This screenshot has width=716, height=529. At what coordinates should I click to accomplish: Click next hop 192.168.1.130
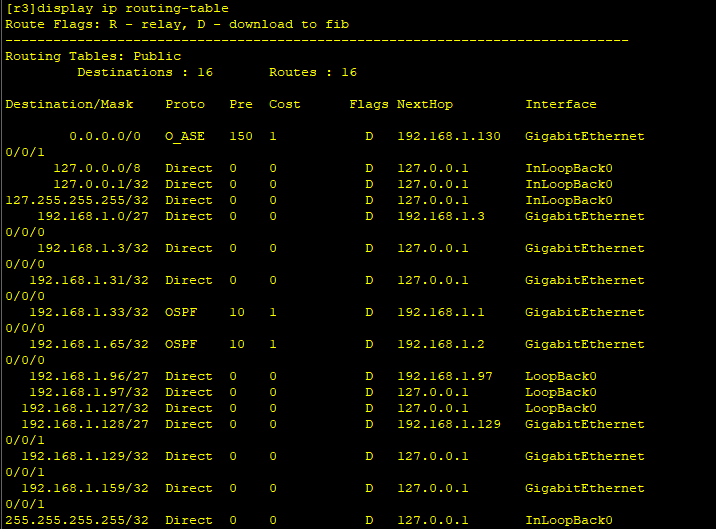pyautogui.click(x=449, y=136)
